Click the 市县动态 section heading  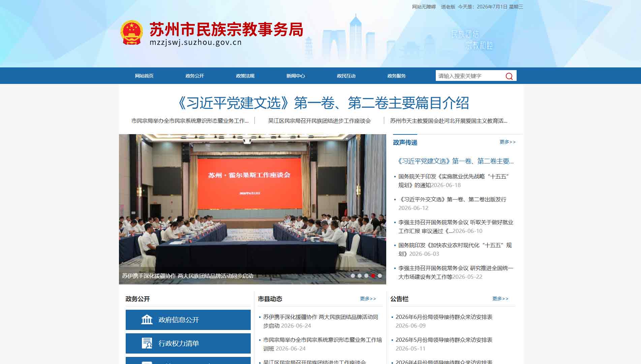270,299
